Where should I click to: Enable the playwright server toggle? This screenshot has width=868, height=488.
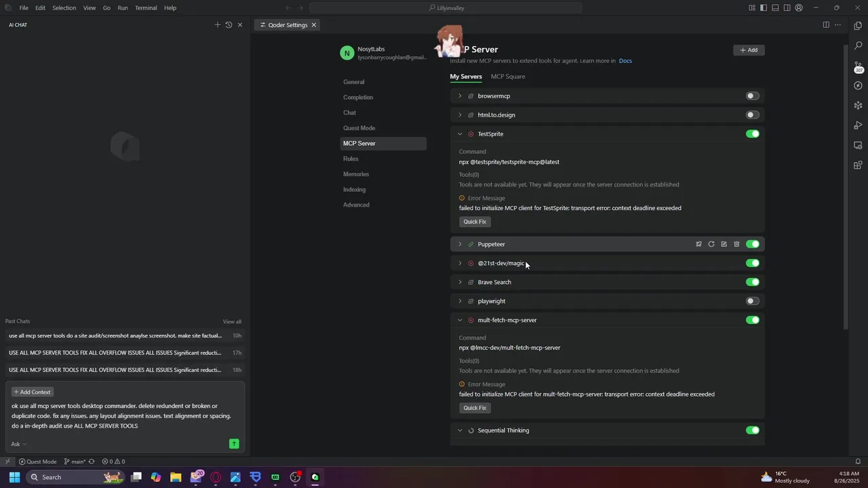click(752, 301)
